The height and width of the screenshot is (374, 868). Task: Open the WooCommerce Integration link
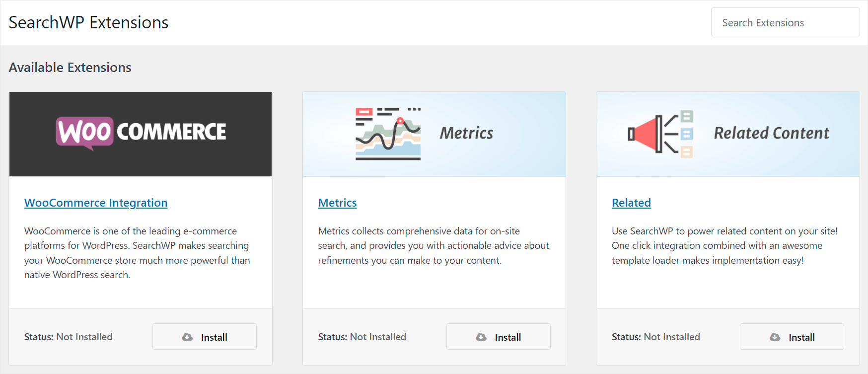(x=96, y=203)
